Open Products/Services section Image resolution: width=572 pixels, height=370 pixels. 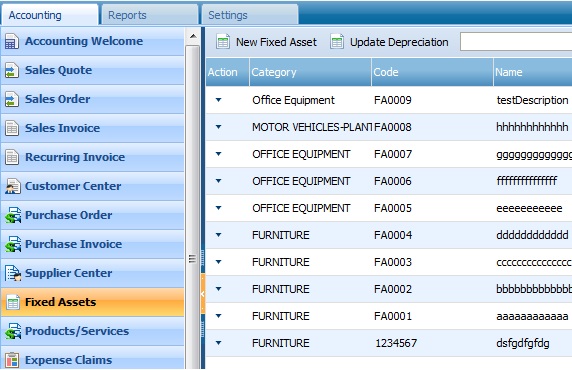[x=93, y=331]
